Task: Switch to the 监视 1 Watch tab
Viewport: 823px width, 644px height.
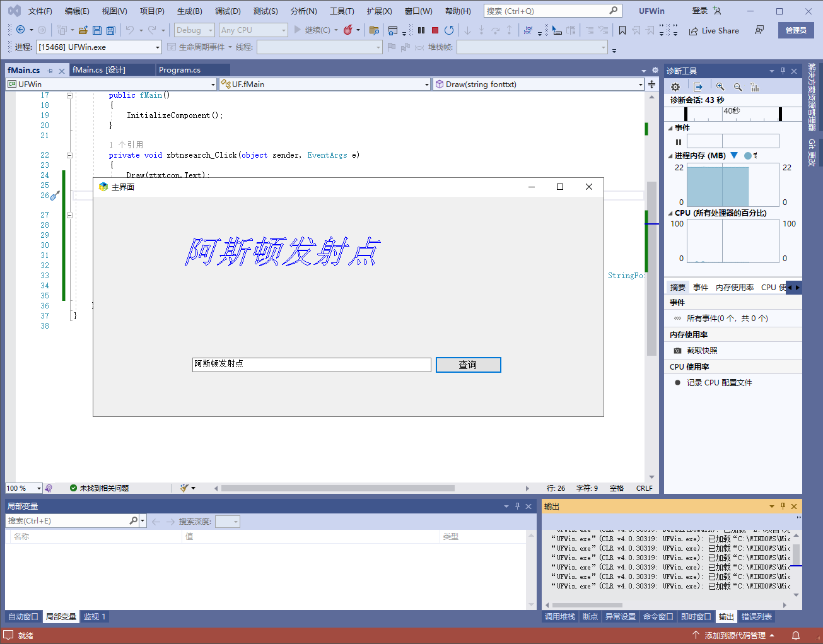Action: [95, 617]
